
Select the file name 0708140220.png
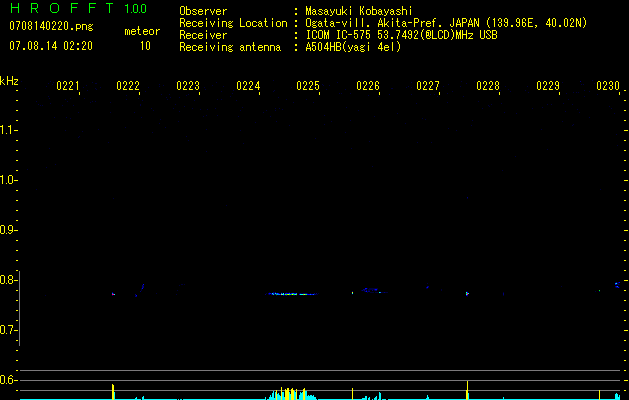(x=51, y=26)
